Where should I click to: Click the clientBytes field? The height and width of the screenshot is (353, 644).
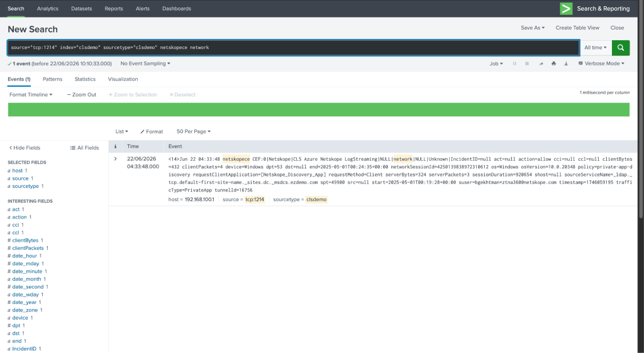[25, 241]
